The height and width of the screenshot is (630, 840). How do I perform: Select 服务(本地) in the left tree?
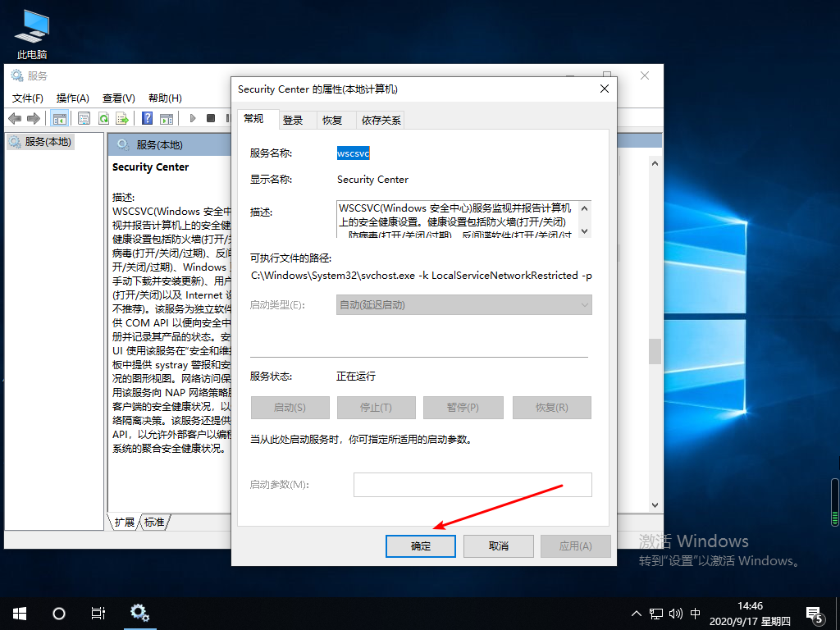click(x=48, y=142)
